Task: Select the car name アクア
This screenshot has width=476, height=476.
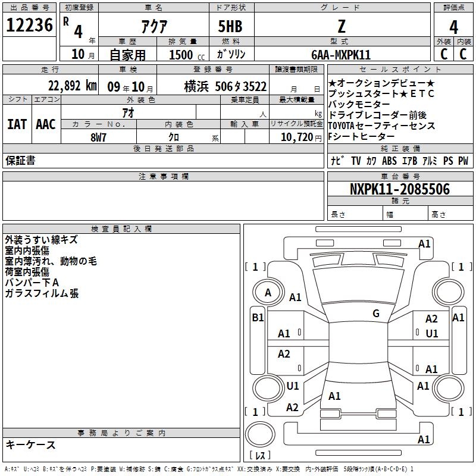Action: point(153,27)
